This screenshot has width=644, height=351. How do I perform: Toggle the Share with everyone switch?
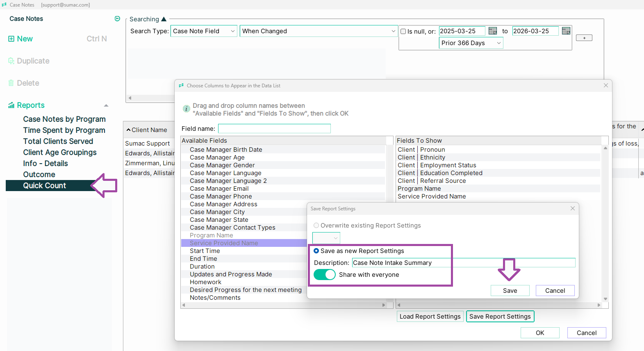(x=324, y=275)
